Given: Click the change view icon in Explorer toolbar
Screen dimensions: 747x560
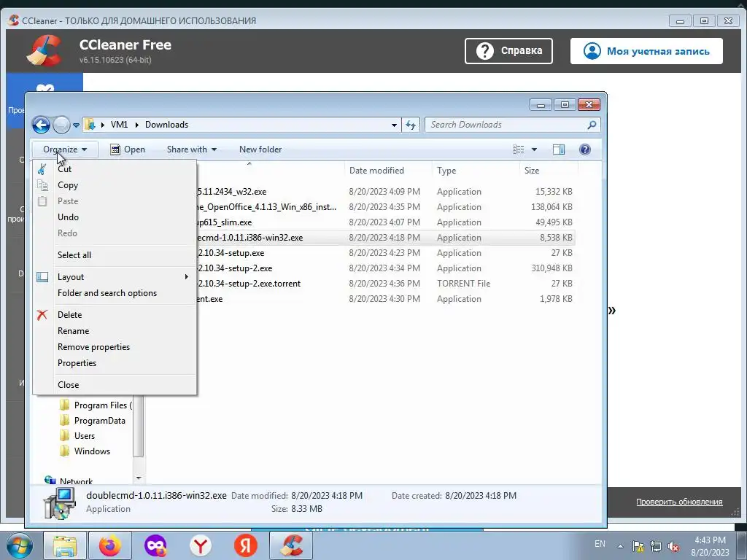Looking at the screenshot, I should [x=519, y=149].
